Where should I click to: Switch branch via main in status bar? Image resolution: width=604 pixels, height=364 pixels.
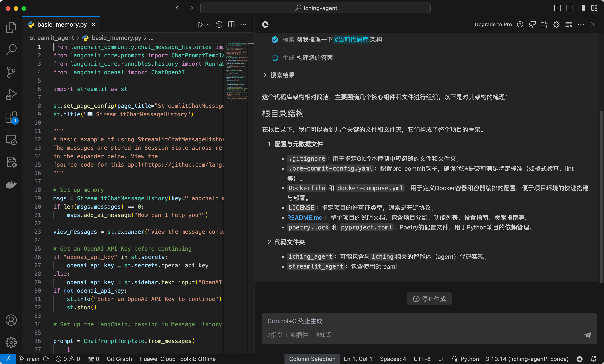[x=29, y=359]
